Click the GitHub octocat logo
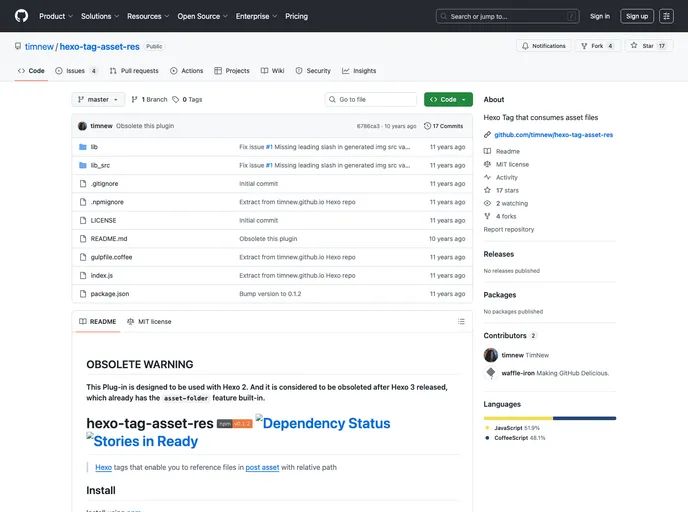Screen dimensions: 688x512 21,16
